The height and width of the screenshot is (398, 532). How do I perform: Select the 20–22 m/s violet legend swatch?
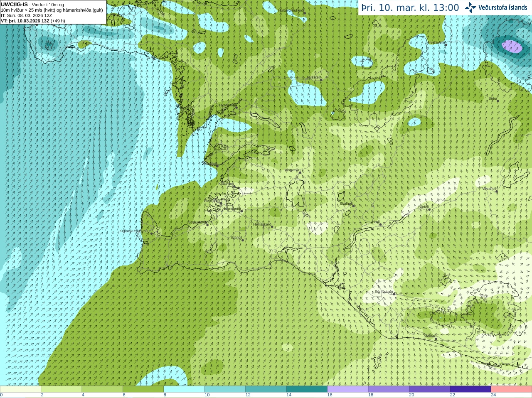tap(430, 389)
